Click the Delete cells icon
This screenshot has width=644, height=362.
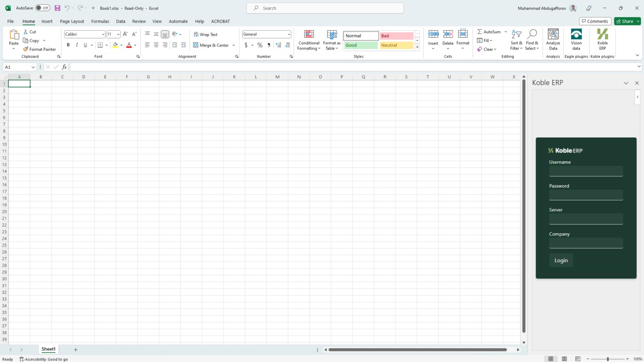(448, 34)
